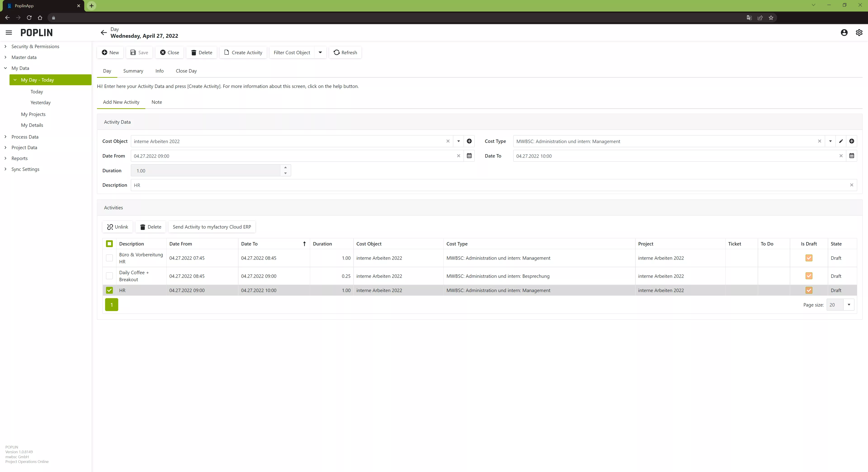Open the Date From calendar picker
This screenshot has width=868, height=472.
pos(469,156)
